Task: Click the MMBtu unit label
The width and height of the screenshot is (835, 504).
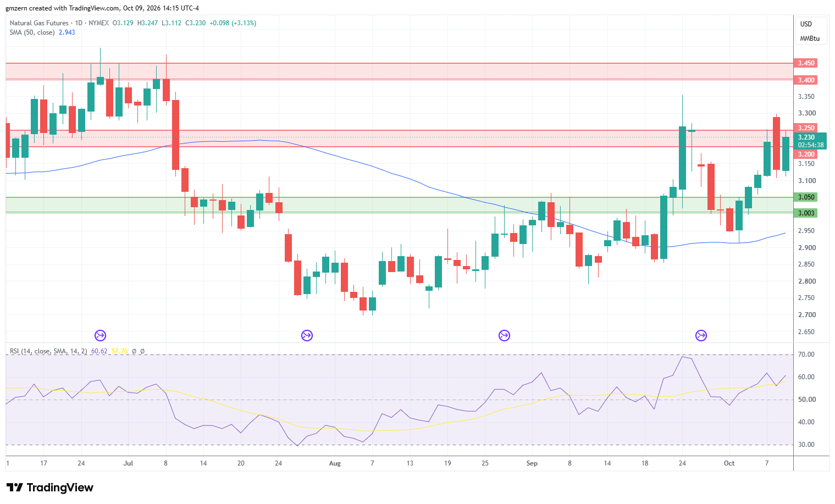Action: coord(810,38)
